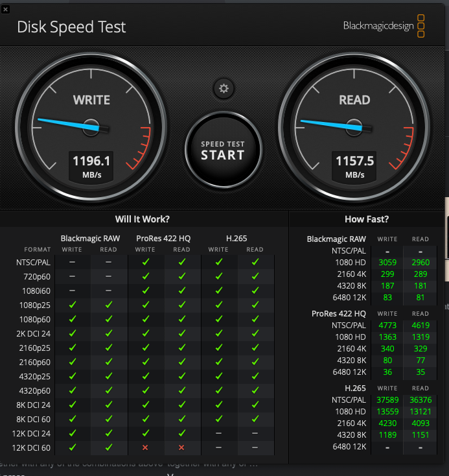This screenshot has height=476, width=449.
Task: Click H.265 4320 8K read value 1151
Action: [x=420, y=435]
